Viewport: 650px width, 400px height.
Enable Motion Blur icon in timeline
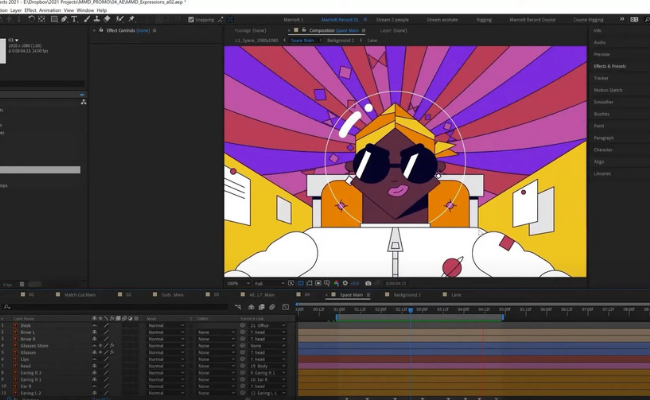[272, 307]
